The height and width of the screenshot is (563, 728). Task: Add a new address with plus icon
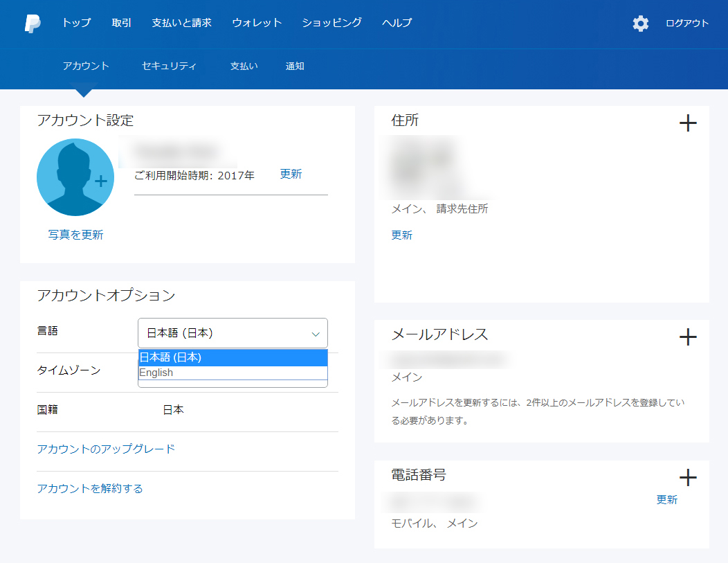coord(687,124)
